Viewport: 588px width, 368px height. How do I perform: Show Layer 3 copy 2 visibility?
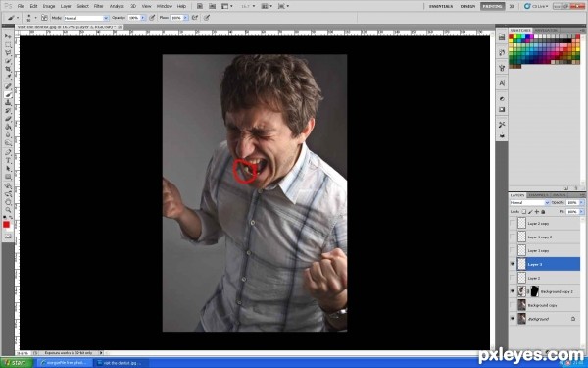[513, 237]
